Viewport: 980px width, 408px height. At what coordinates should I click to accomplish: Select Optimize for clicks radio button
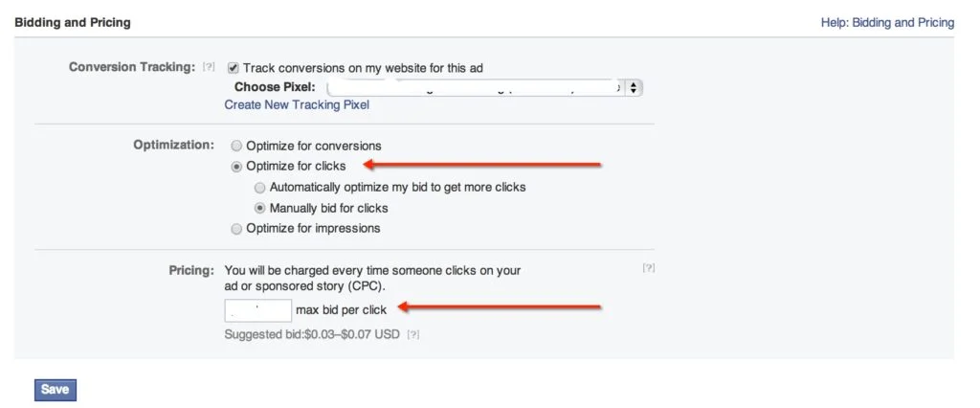tap(236, 167)
